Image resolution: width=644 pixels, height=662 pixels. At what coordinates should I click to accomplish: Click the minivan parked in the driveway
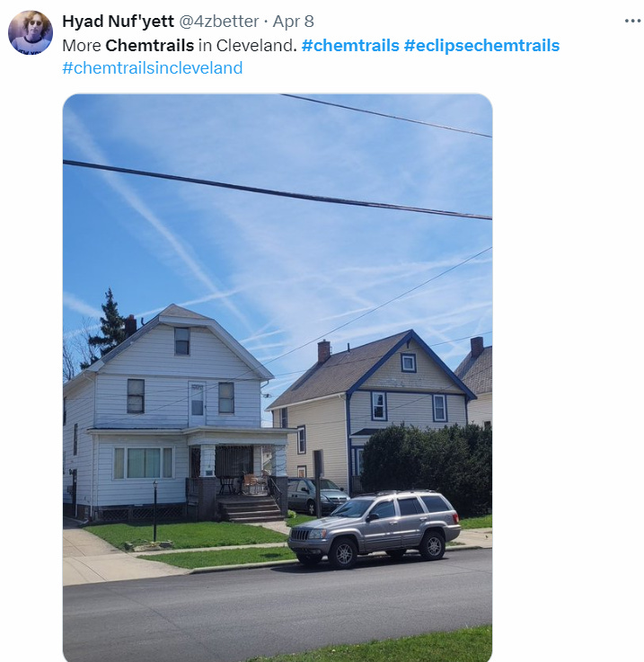[x=318, y=495]
